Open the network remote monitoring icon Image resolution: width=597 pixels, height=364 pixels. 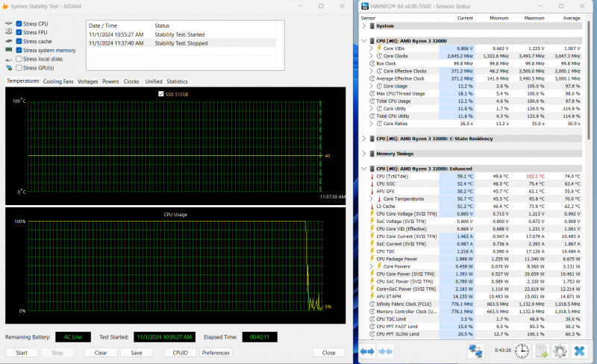pos(475,351)
